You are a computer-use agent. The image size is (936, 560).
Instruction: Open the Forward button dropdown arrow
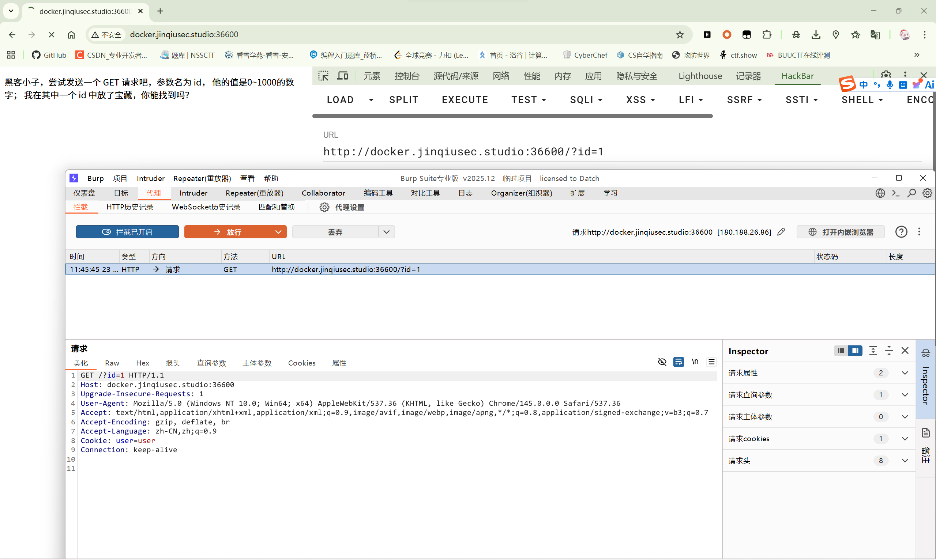(x=278, y=232)
